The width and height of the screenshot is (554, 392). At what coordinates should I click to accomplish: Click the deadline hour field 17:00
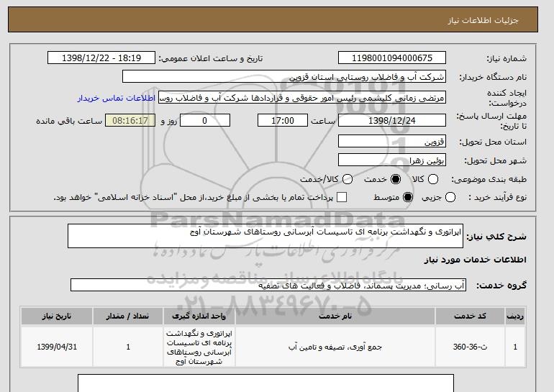[x=283, y=120]
